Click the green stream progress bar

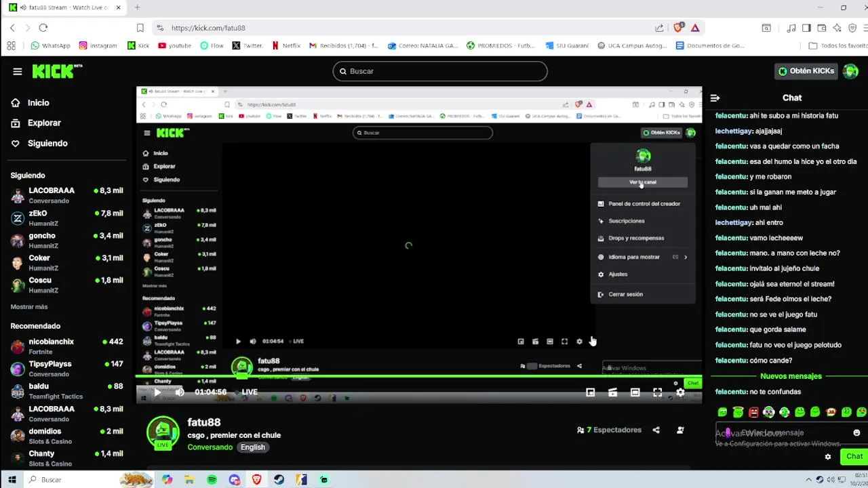pos(419,376)
